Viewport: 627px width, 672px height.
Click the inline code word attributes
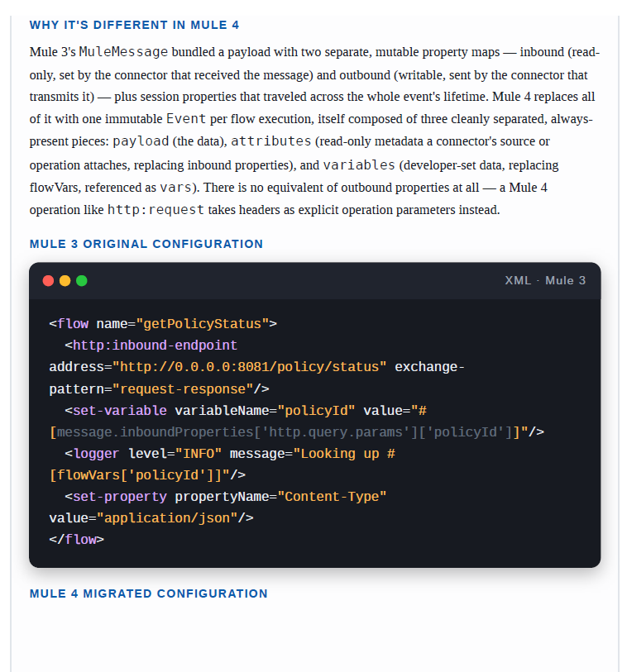[x=271, y=141]
